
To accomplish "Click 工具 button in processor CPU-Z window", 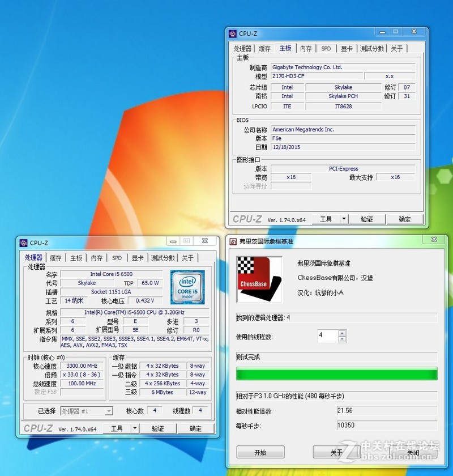I will click(x=117, y=428).
